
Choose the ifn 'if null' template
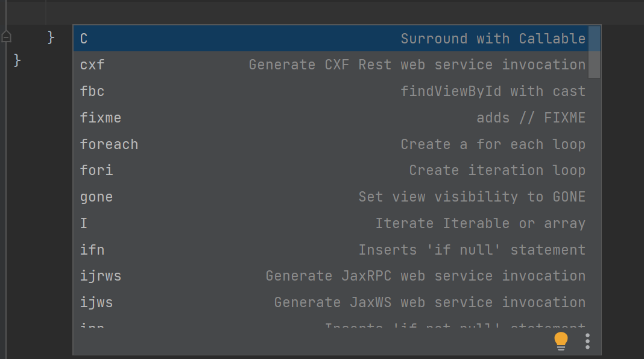click(x=332, y=250)
